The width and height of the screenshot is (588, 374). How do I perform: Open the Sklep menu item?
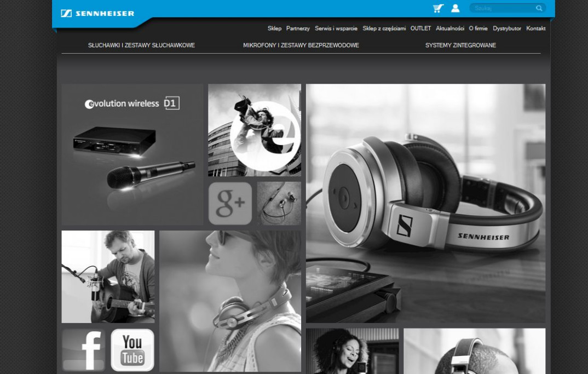(274, 28)
